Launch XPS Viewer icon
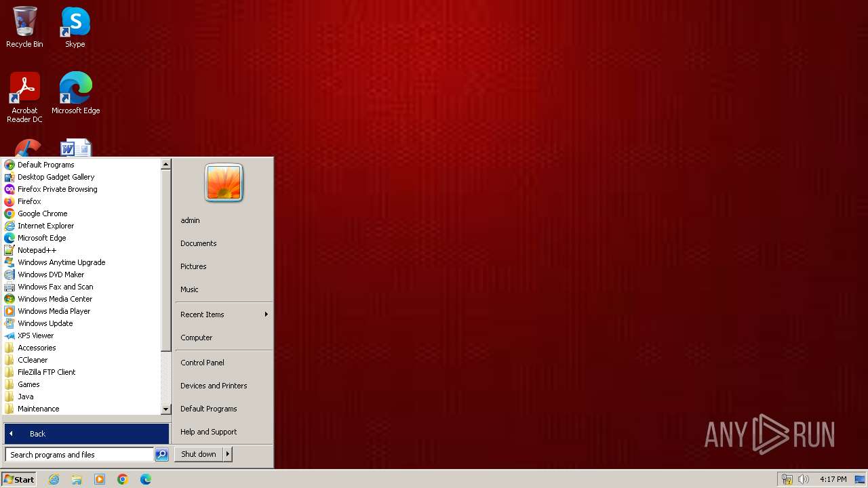 pyautogui.click(x=9, y=335)
